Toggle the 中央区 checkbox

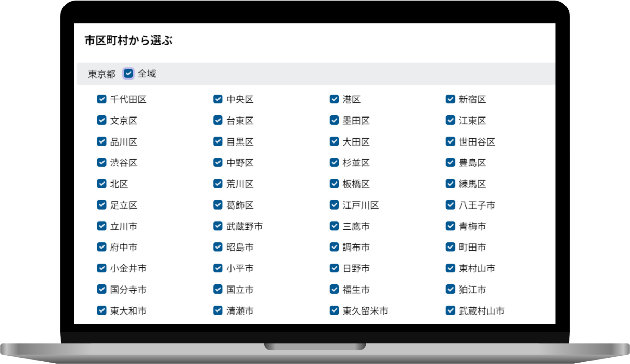click(218, 99)
